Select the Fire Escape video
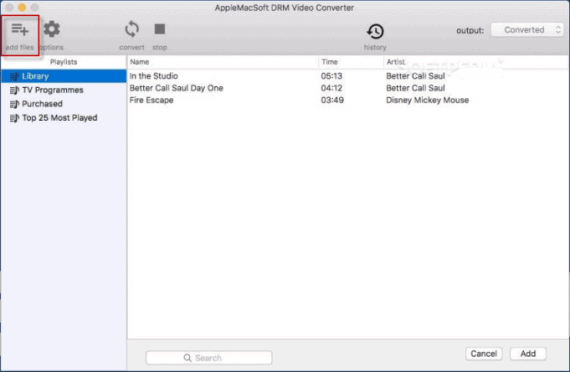 point(348,100)
